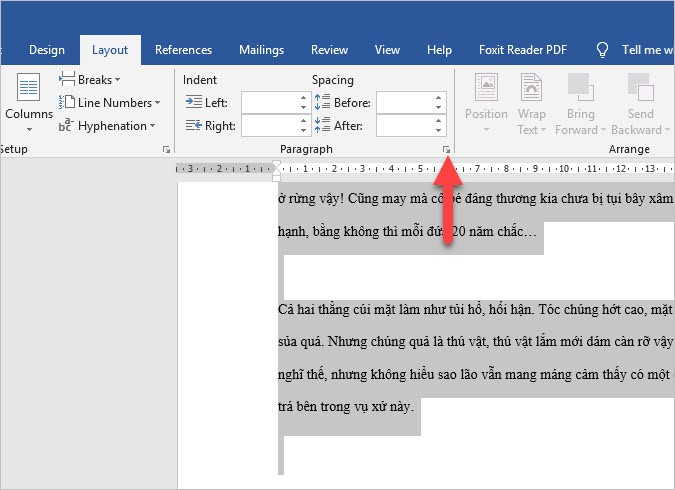This screenshot has width=675, height=490.
Task: Decrease Spacing After with down arrow
Action: pyautogui.click(x=439, y=130)
